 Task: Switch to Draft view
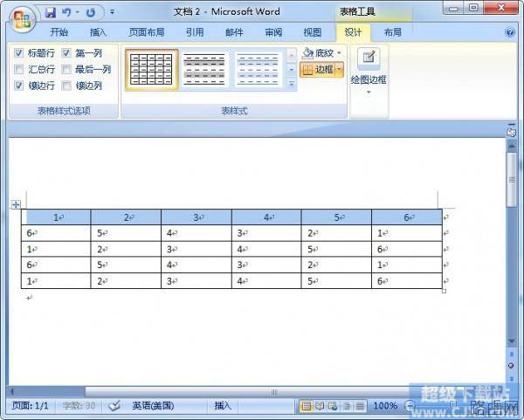click(360, 406)
